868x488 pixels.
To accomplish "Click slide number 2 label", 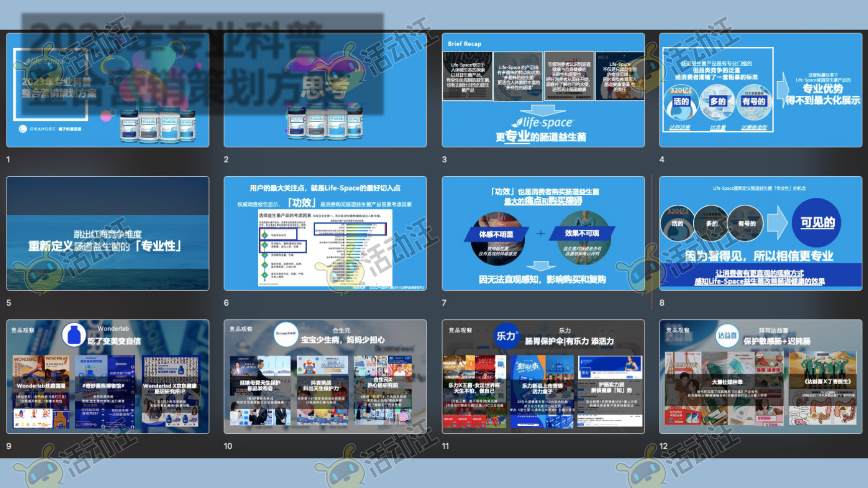I will point(226,159).
